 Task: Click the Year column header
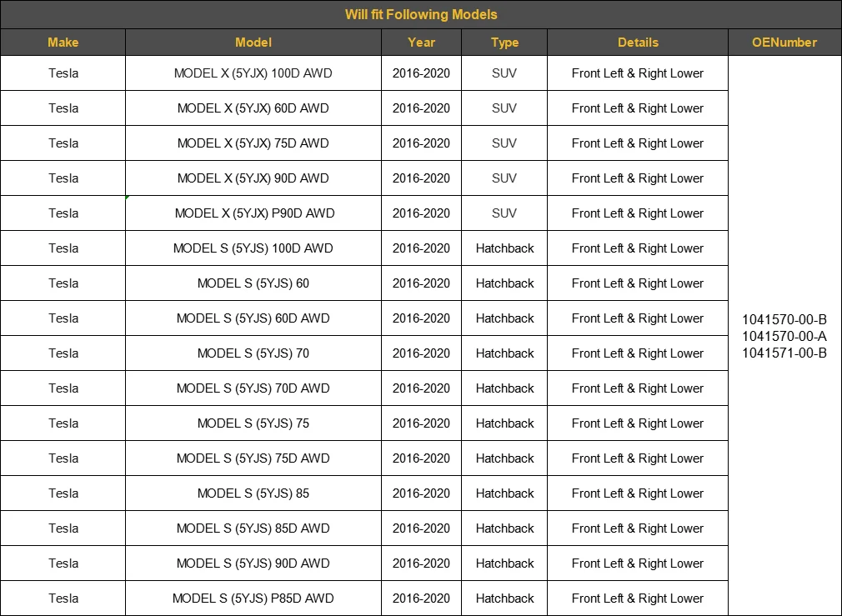pyautogui.click(x=421, y=43)
